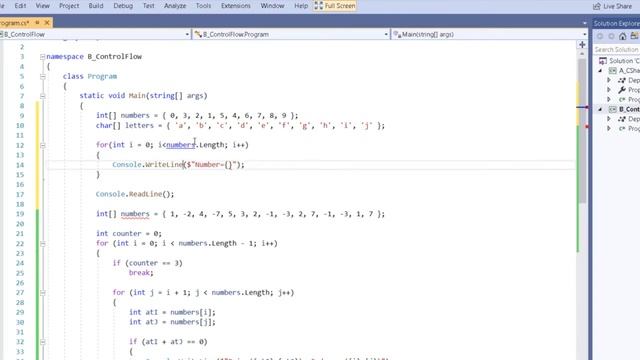
Task: Close the Program.cs tab
Action: (47, 23)
